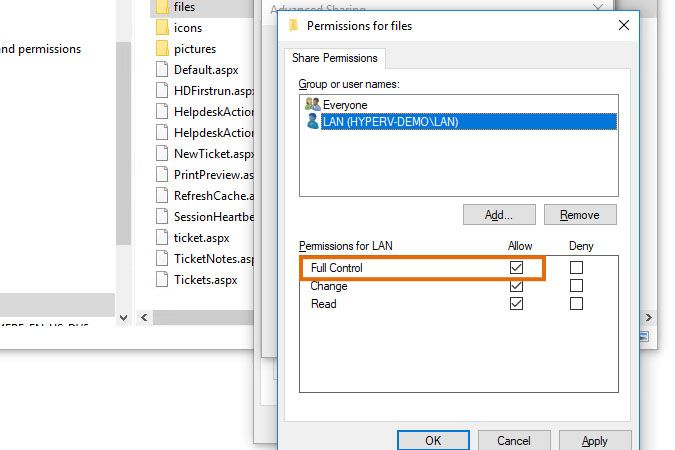The width and height of the screenshot is (675, 450).
Task: Click the Default.aspx file icon
Action: pyautogui.click(x=162, y=70)
